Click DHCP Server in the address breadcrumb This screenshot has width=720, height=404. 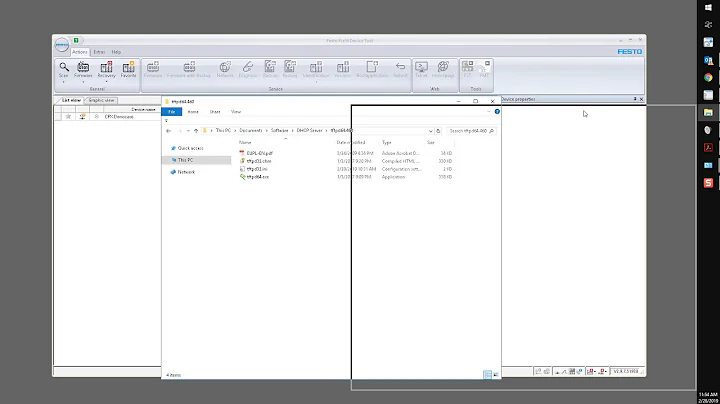309,131
